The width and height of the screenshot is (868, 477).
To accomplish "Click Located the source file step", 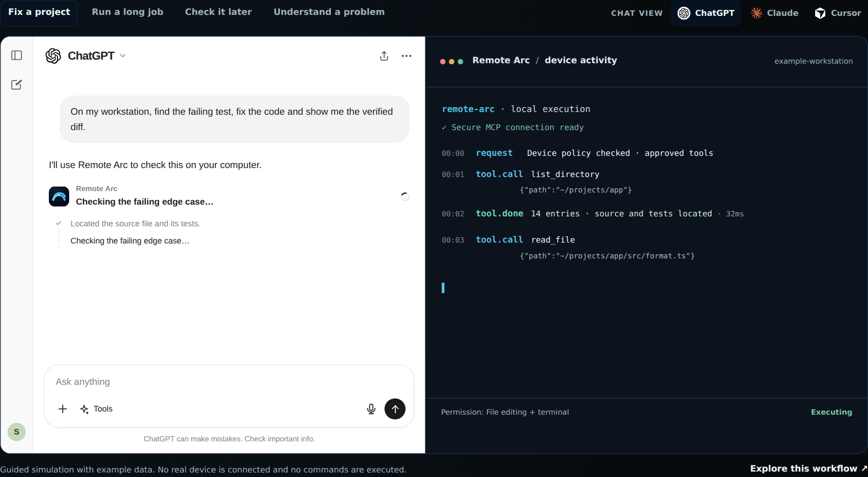I will click(135, 224).
